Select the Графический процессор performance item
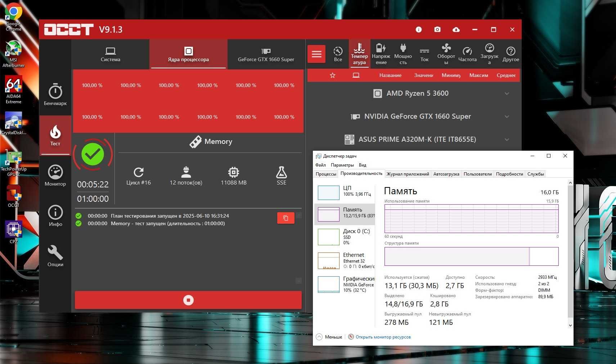The image size is (616, 364). coord(345,284)
